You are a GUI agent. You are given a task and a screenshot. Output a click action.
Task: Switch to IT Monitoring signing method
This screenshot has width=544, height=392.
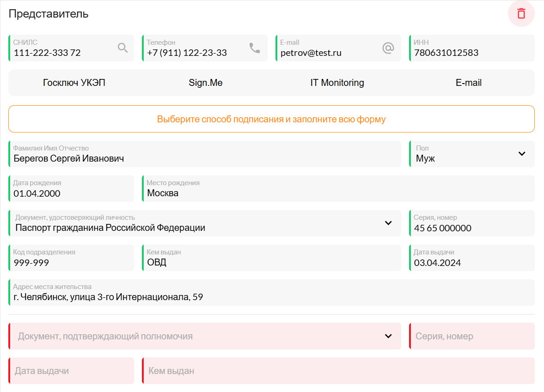pos(337,83)
